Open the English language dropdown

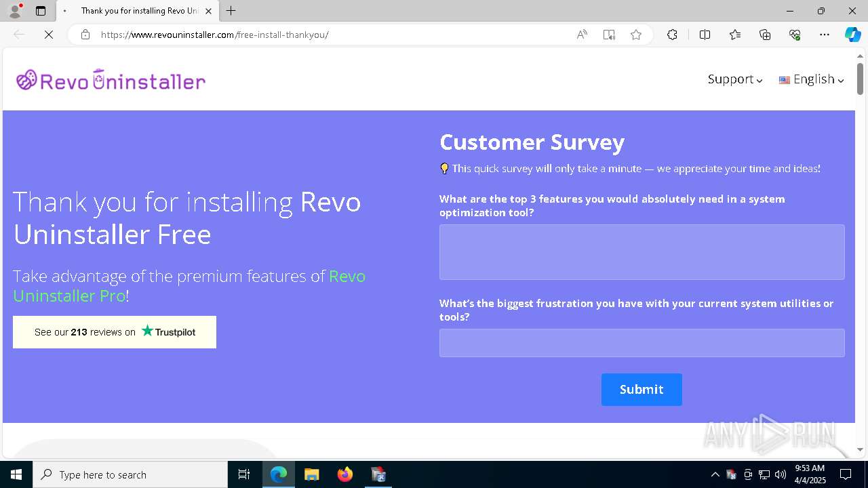(x=812, y=79)
